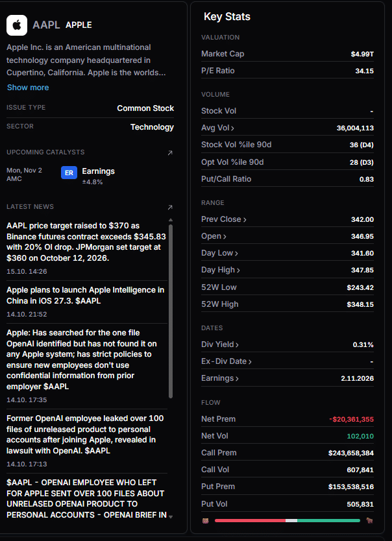Click the news list scroll-up arrow
Screen dimensions: 392x541
pyautogui.click(x=171, y=220)
